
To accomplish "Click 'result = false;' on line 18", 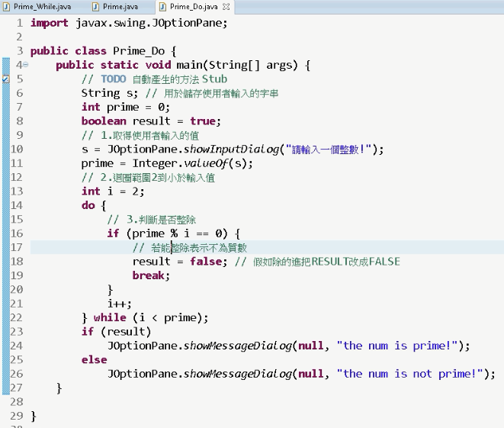I will click(180, 262).
